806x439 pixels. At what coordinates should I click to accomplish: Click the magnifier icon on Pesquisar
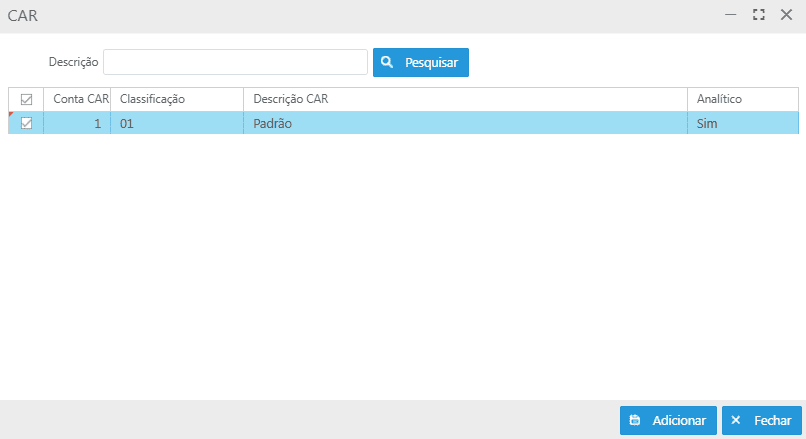(x=387, y=62)
